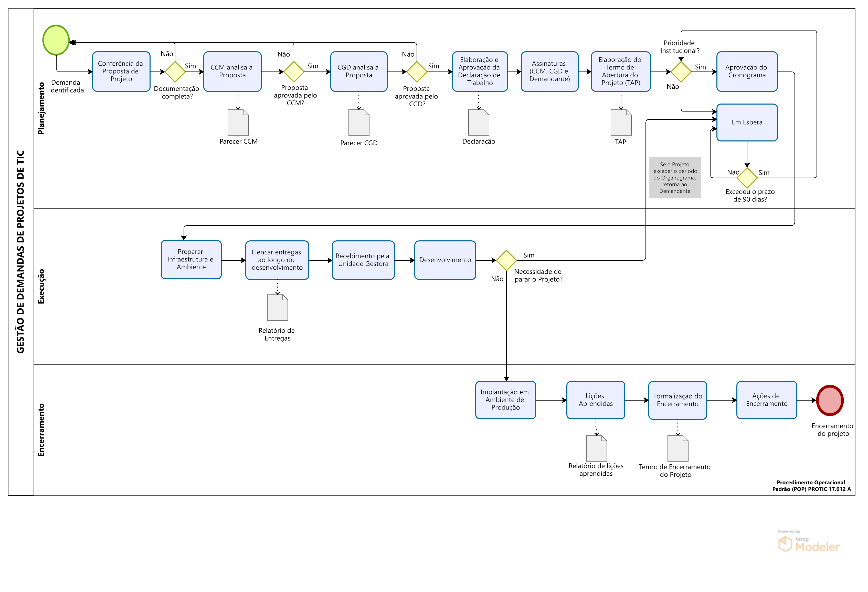868x592 pixels.
Task: Select the Conferência da Proposta de Projeto task
Action: point(121,72)
